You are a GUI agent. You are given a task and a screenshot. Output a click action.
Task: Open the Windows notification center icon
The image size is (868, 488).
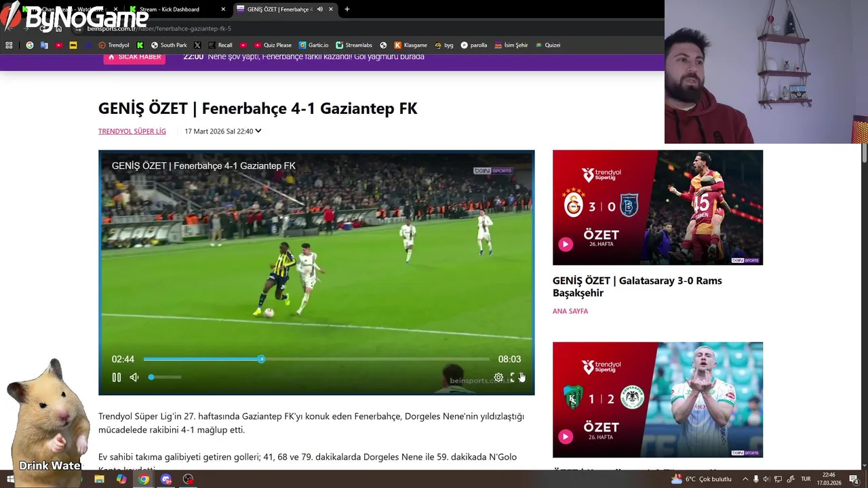click(x=854, y=479)
